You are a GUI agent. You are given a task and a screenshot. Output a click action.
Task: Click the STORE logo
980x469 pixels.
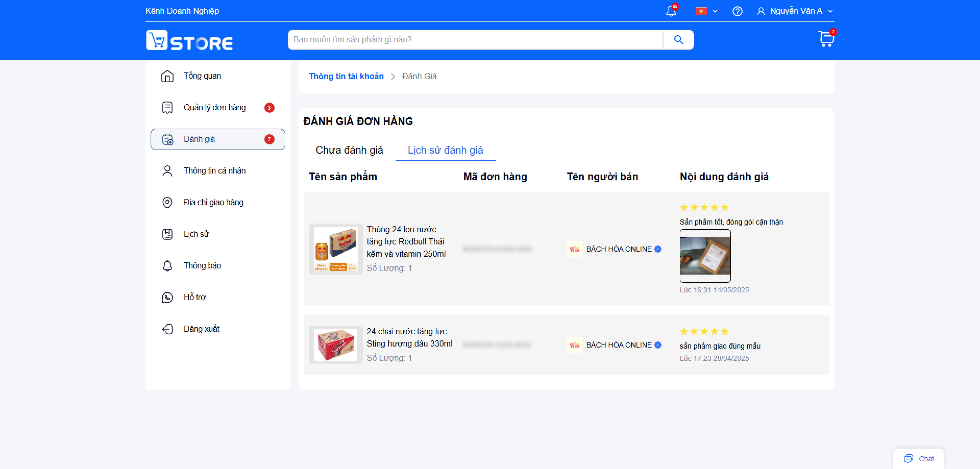click(x=189, y=40)
